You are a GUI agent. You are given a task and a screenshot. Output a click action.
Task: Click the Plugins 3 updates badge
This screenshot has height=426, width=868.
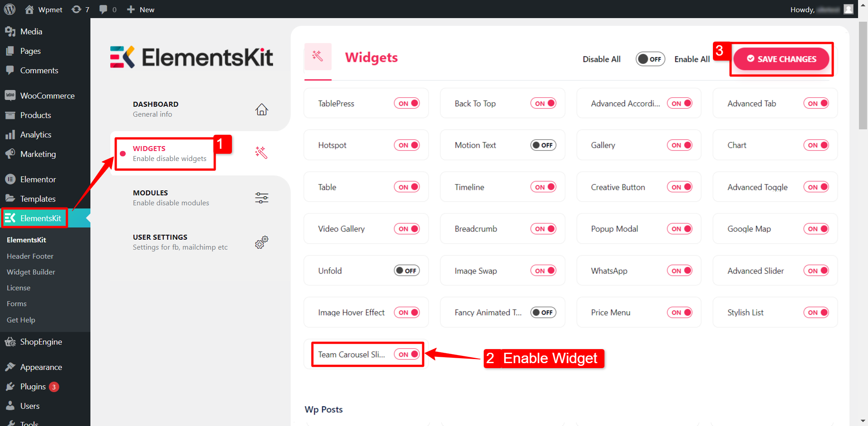[54, 387]
